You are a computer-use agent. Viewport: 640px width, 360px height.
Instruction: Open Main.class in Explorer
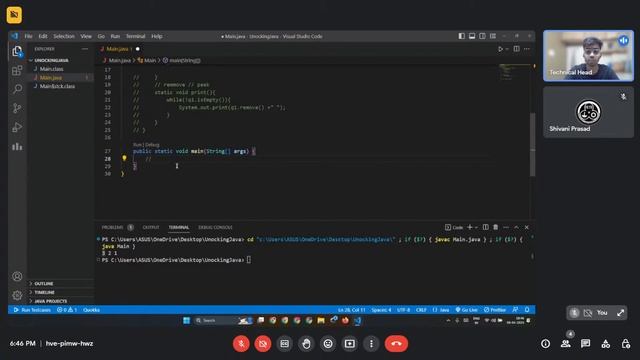point(51,69)
